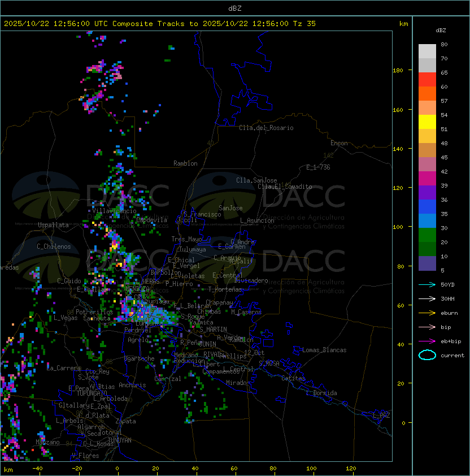Click the 'Tres_Mayo' map label
This screenshot has height=476, width=470.
186,239
